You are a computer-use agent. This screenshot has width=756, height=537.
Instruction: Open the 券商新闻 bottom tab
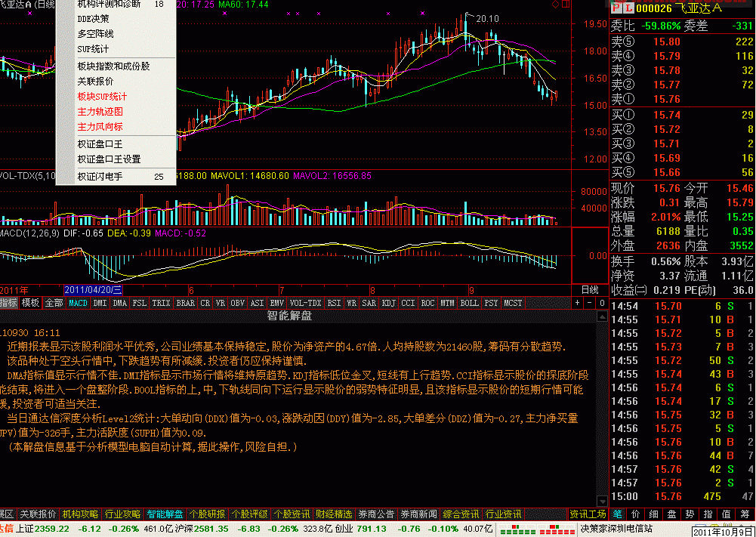(x=419, y=514)
